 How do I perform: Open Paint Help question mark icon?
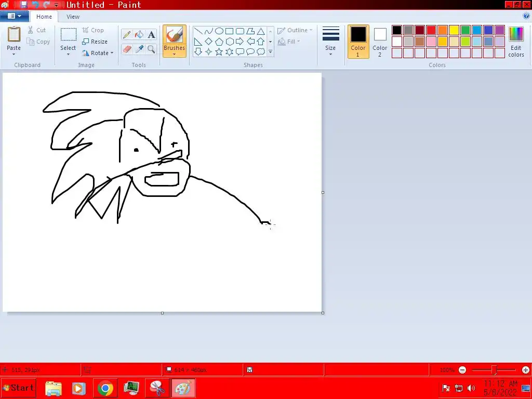(526, 16)
